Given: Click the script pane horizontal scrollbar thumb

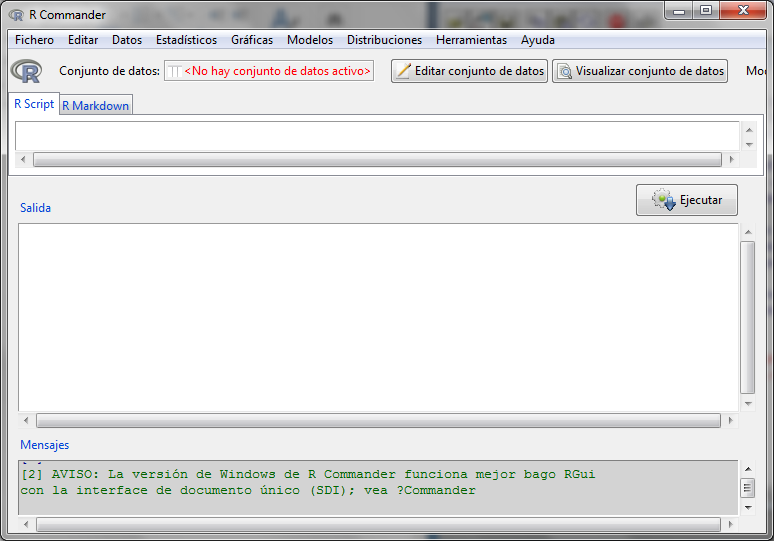Looking at the screenshot, I should tap(378, 159).
